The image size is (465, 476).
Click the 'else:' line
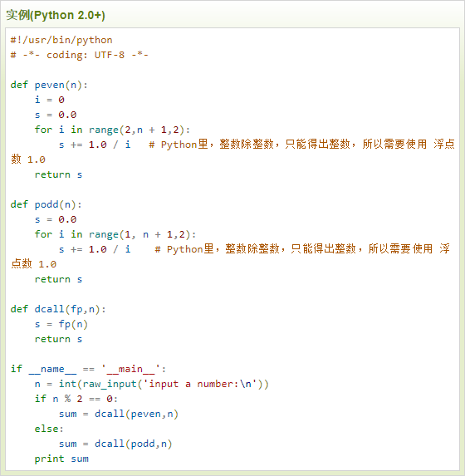(49, 429)
